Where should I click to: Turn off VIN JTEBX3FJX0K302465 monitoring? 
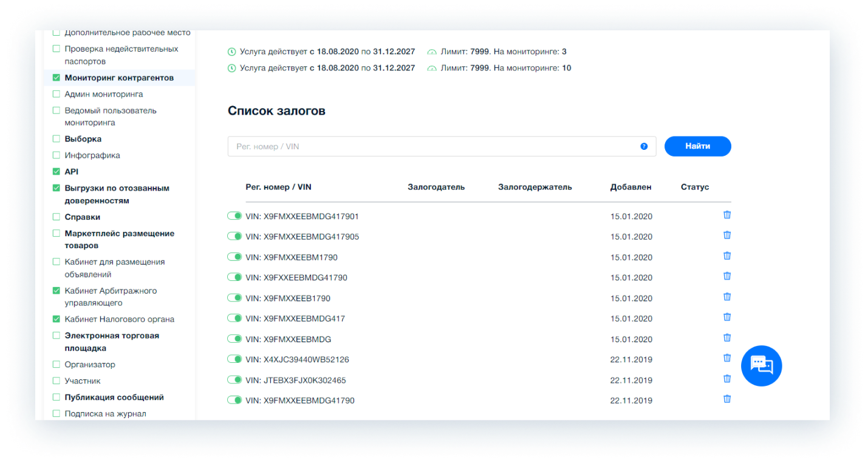[x=234, y=380]
